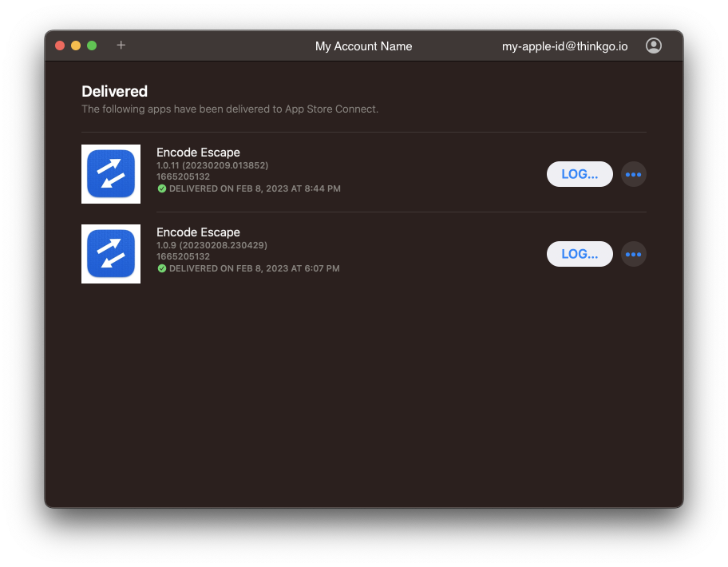The width and height of the screenshot is (728, 567).
Task: View the LOG for Encode Escape 1.0.9
Action: 580,254
